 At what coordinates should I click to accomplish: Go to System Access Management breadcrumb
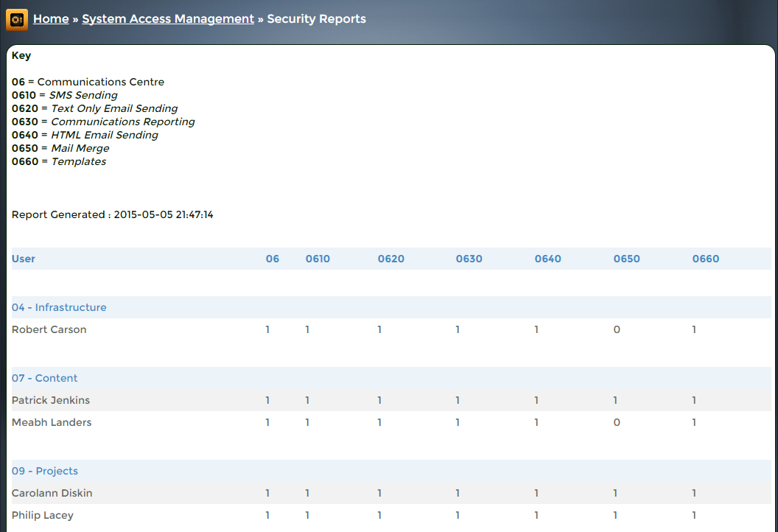coord(168,19)
